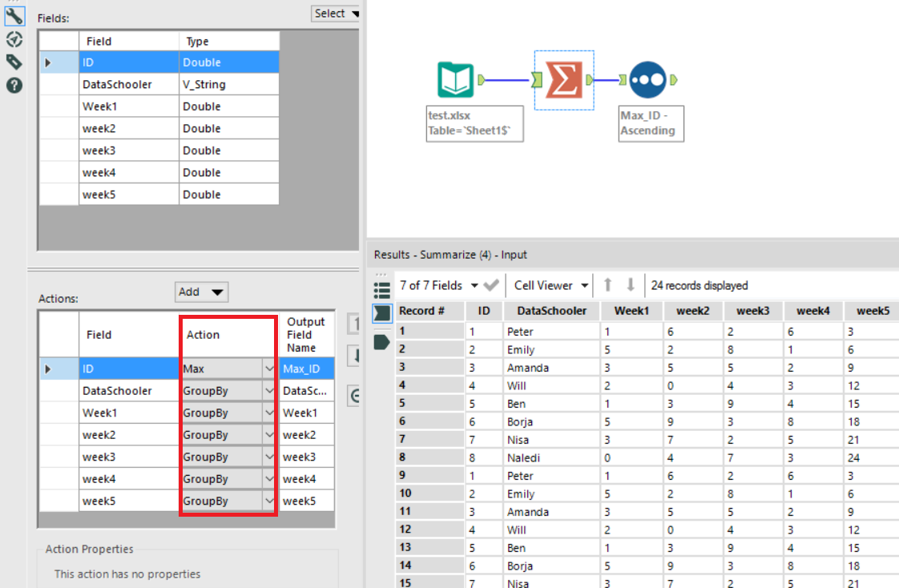Show the results metadata list view icon
Viewport: 899px width, 588px height.
382,288
